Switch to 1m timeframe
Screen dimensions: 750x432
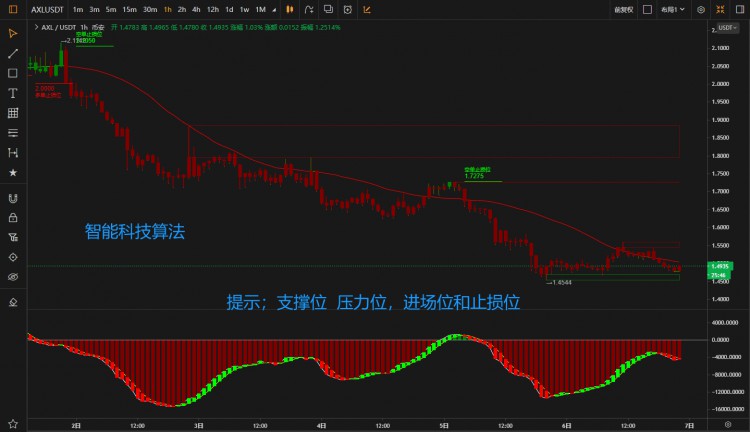78,10
